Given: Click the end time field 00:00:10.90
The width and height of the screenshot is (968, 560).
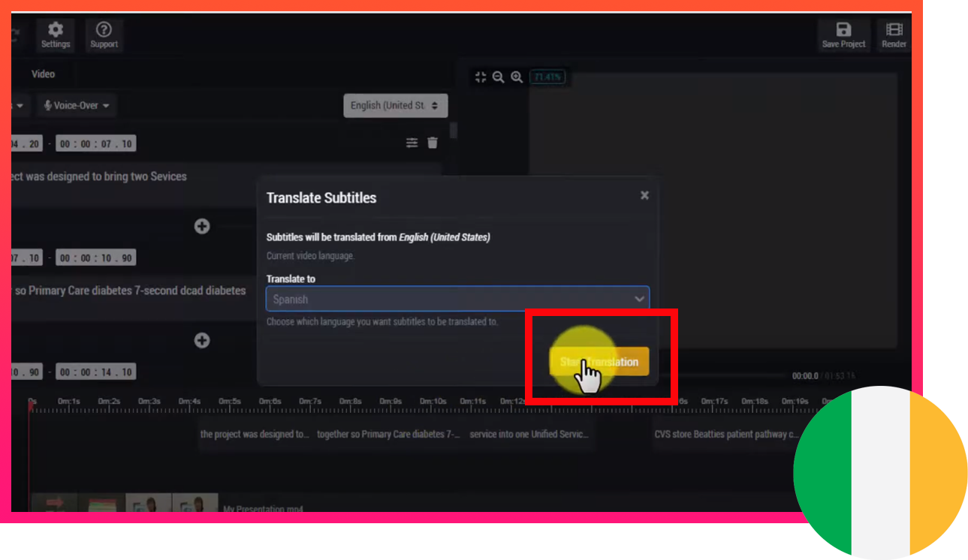Looking at the screenshot, I should pos(95,258).
